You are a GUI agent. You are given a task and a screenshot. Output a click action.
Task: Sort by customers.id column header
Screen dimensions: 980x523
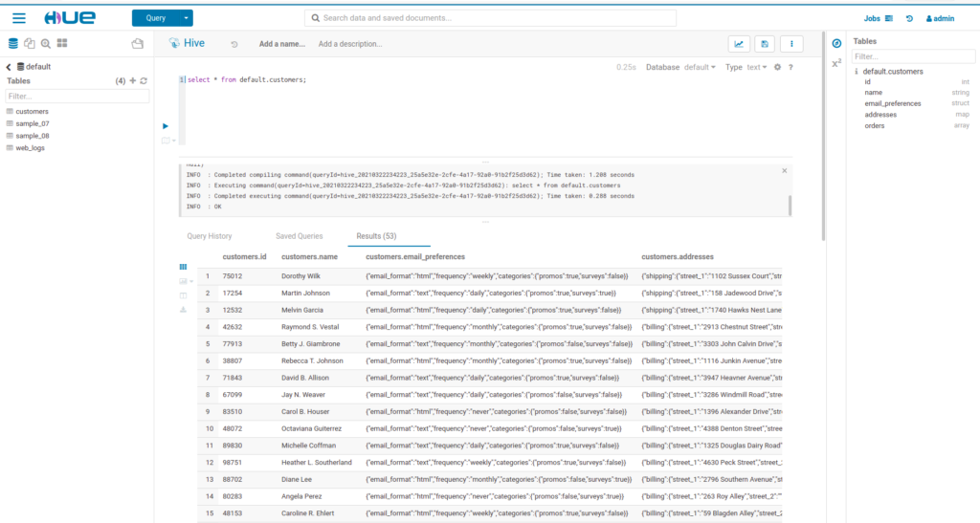(x=244, y=256)
